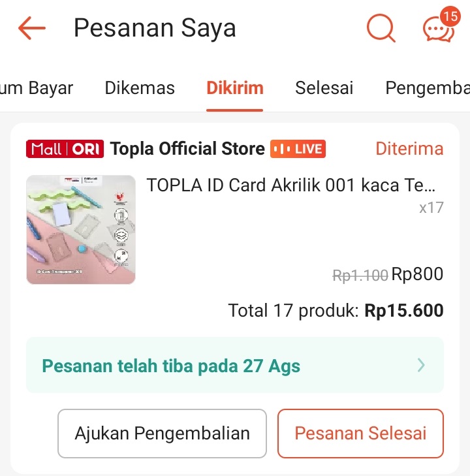Image resolution: width=470 pixels, height=476 pixels.
Task: Open search with the magnifier icon
Action: [x=381, y=28]
